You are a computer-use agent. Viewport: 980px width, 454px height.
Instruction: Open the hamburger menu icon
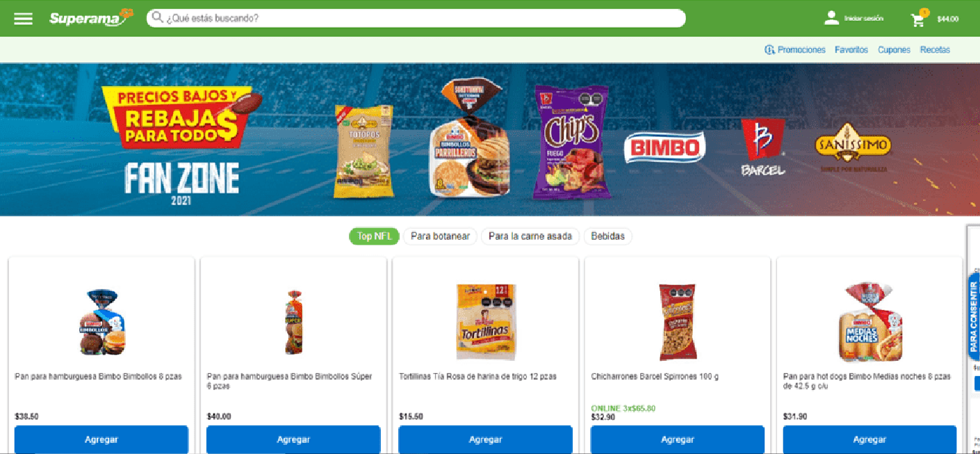pyautogui.click(x=24, y=18)
